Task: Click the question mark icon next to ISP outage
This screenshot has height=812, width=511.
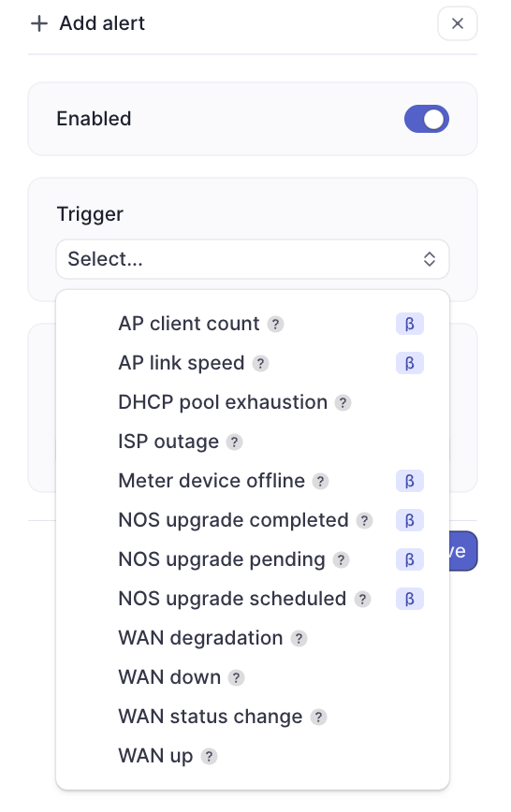Action: pyautogui.click(x=234, y=442)
